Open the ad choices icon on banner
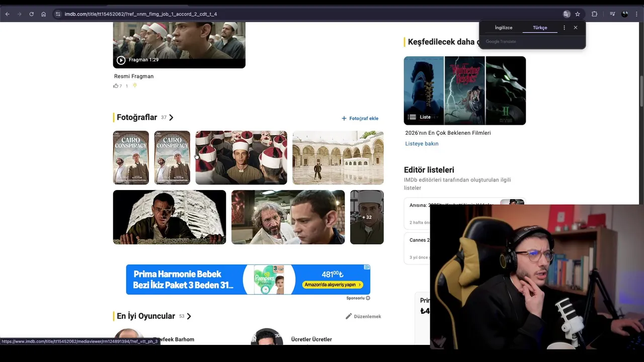 [367, 267]
